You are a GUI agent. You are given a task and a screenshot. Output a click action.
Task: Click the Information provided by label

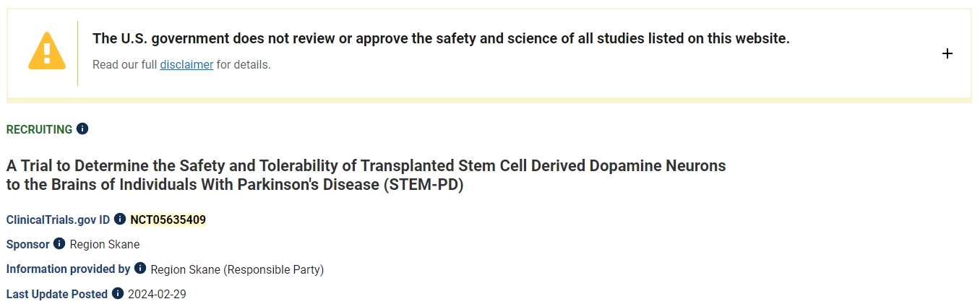tap(68, 269)
